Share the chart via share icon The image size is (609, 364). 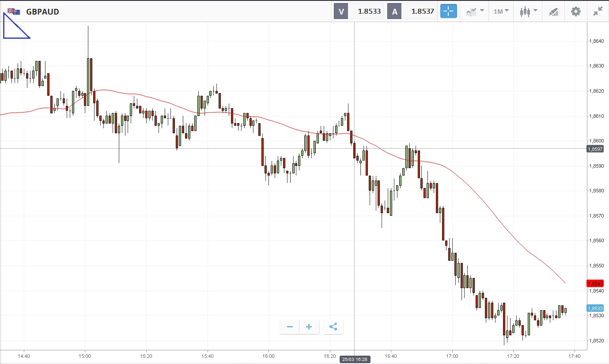[x=333, y=327]
